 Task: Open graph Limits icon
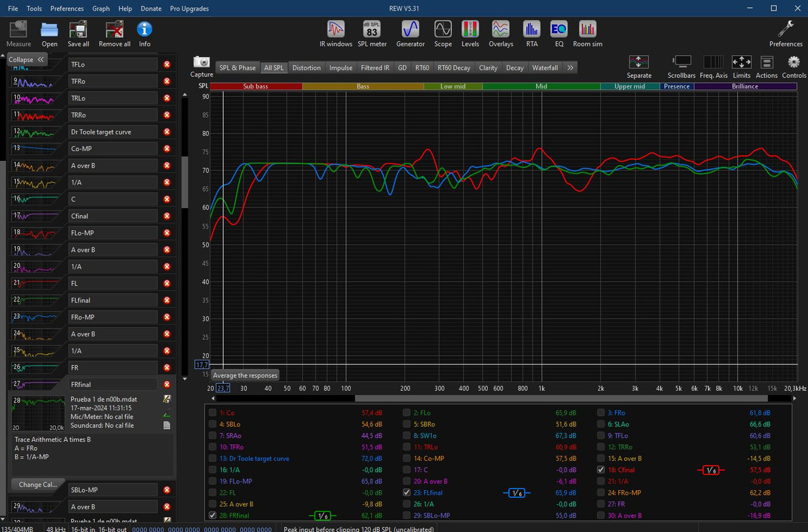pyautogui.click(x=741, y=66)
